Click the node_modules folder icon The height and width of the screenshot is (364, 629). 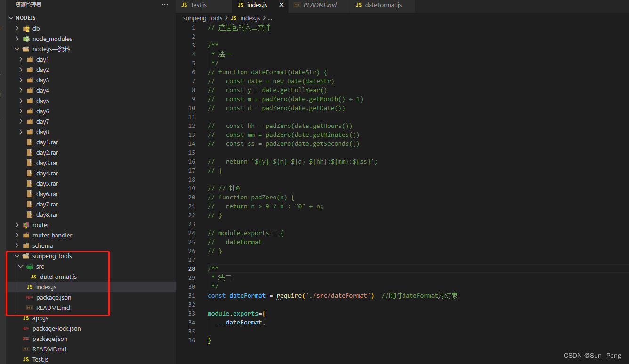click(26, 39)
